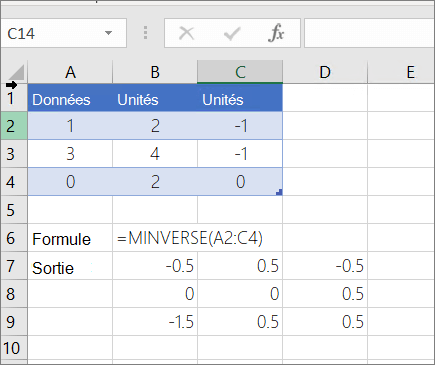The height and width of the screenshot is (365, 435).
Task: Select cell A3 containing 3
Action: click(70, 154)
